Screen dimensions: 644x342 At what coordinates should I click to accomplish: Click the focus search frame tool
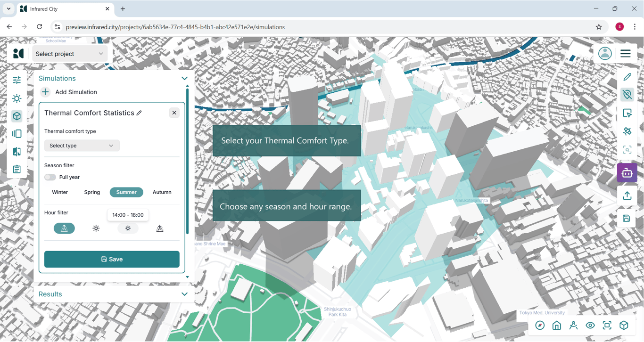click(x=627, y=150)
